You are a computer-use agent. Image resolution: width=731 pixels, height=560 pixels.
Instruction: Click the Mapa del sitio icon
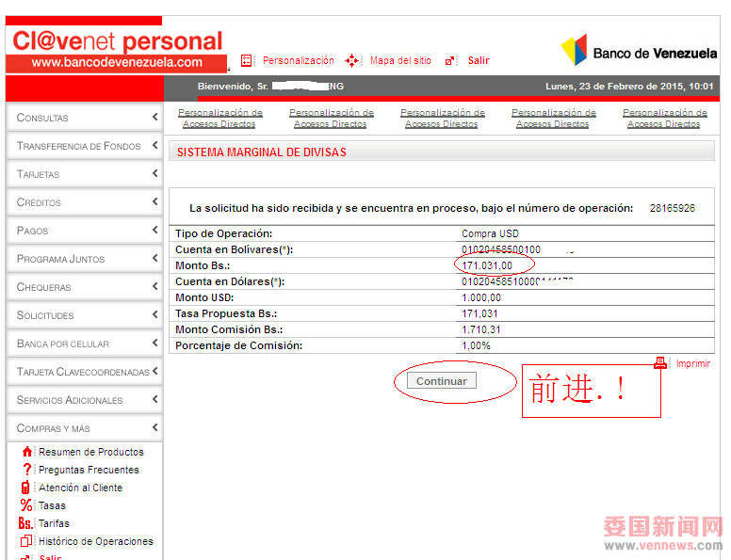[x=352, y=60]
